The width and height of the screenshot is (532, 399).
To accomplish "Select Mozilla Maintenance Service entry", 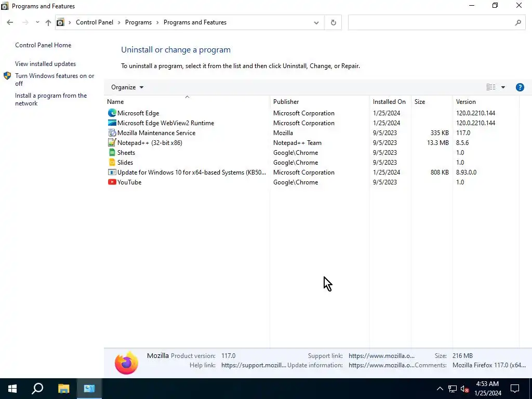I will click(312, 132).
